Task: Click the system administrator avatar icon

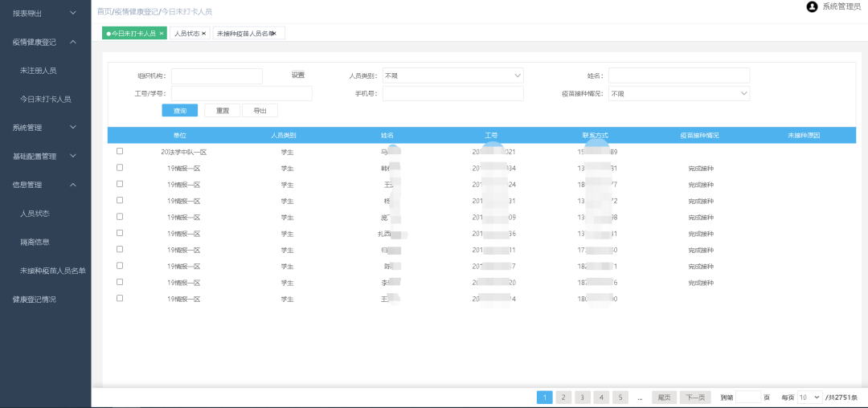Action: [x=812, y=7]
